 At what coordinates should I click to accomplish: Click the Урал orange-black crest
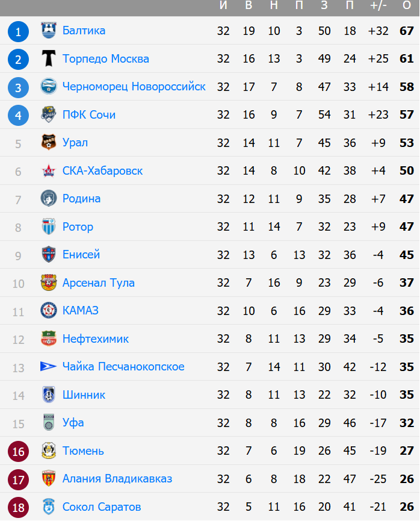point(49,143)
